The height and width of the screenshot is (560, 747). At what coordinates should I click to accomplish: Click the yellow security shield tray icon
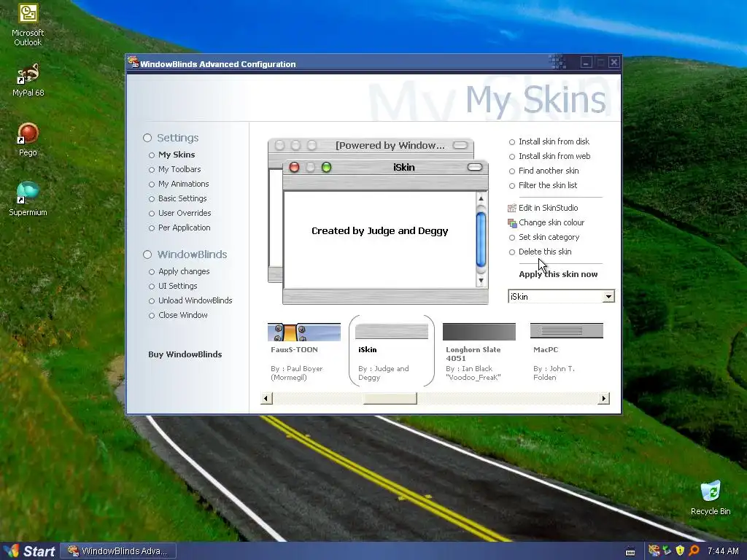(x=681, y=551)
